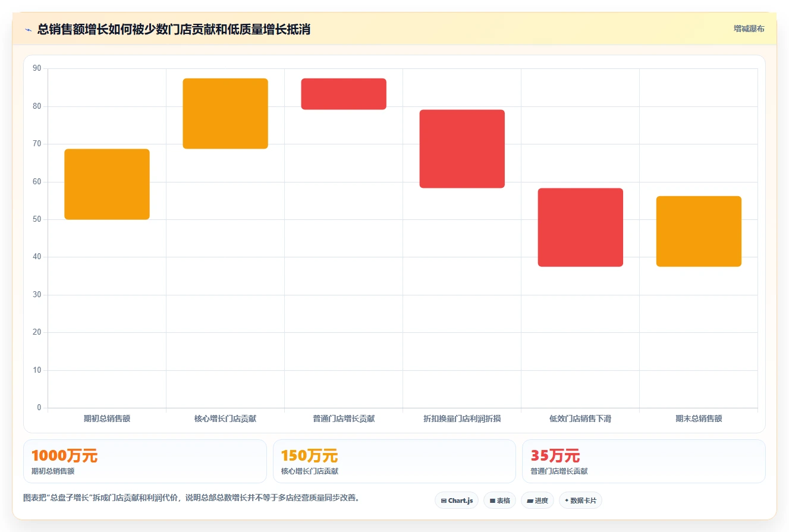Click the red 低效门店销售下滑 bar

tap(580, 227)
